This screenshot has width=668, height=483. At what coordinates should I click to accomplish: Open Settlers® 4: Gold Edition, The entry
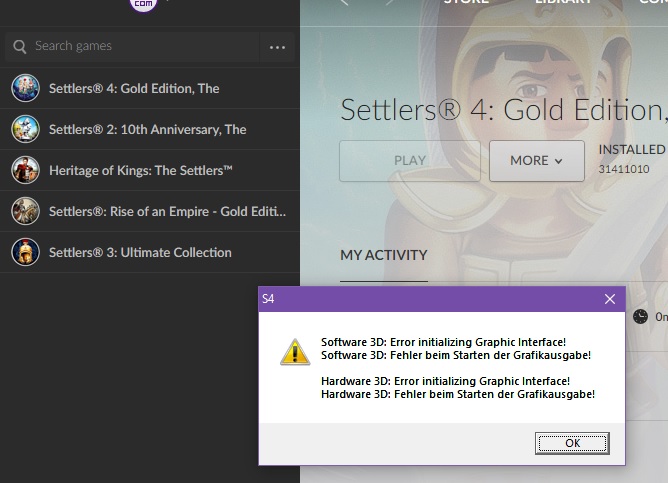[150, 88]
